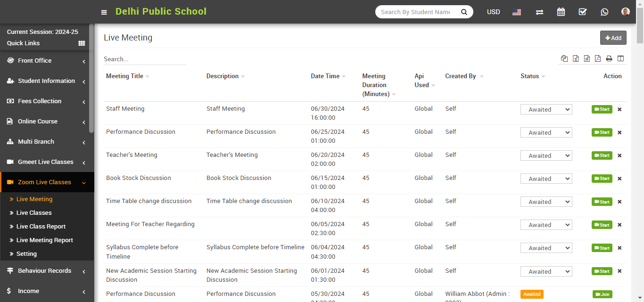Image resolution: width=644 pixels, height=302 pixels.
Task: Expand Front Office sidebar menu
Action: tap(46, 61)
